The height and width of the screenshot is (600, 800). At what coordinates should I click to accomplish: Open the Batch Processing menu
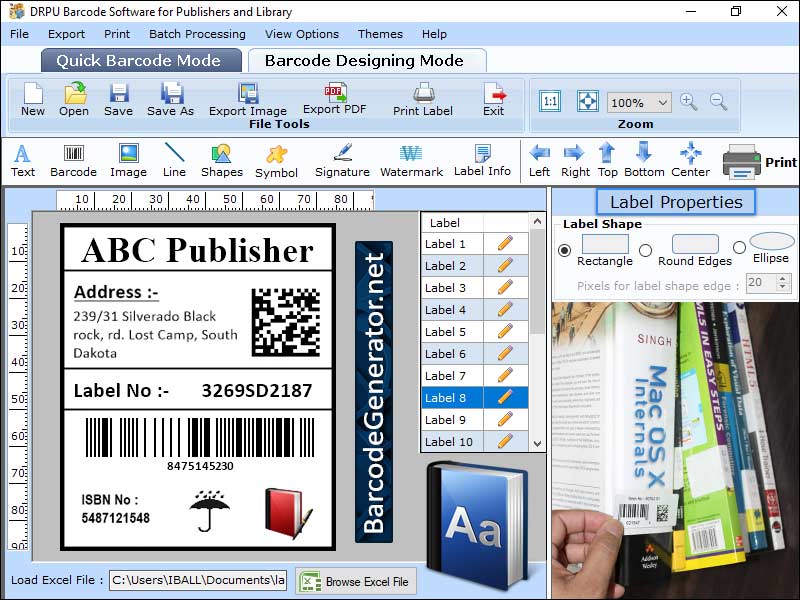pyautogui.click(x=198, y=33)
